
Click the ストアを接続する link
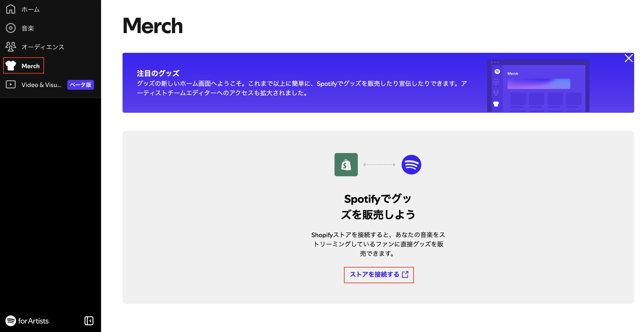pyautogui.click(x=374, y=275)
